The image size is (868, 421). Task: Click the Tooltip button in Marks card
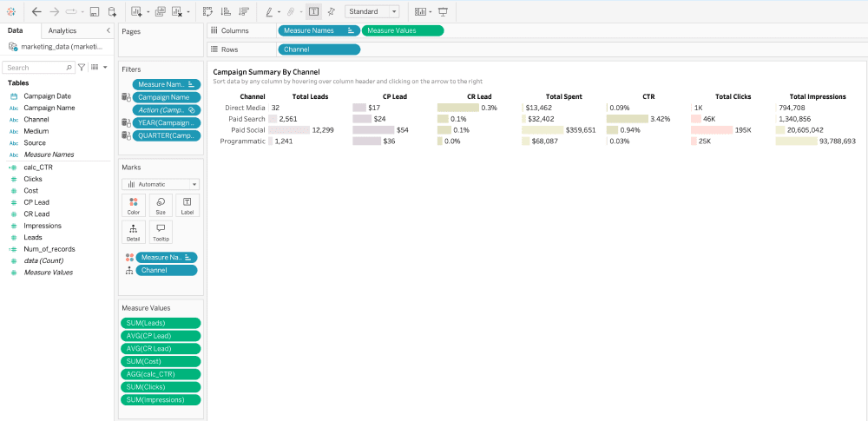pos(161,232)
